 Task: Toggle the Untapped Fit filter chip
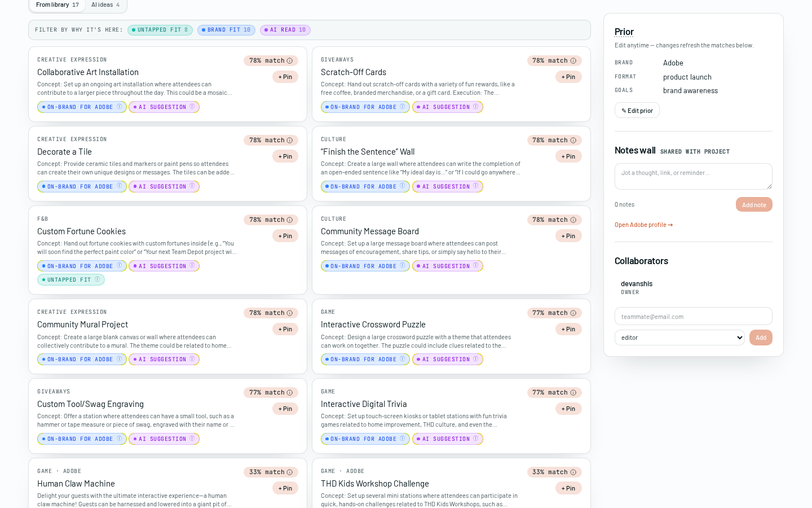tap(160, 30)
